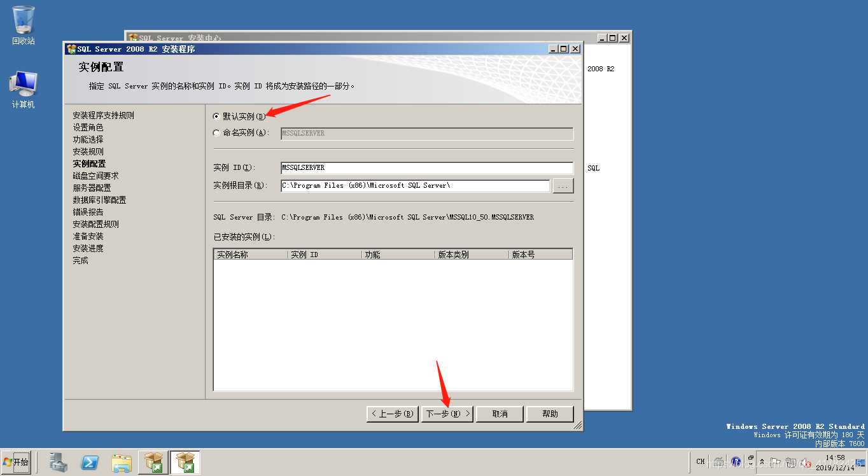Select 错误报告 step in sidebar

tap(88, 212)
